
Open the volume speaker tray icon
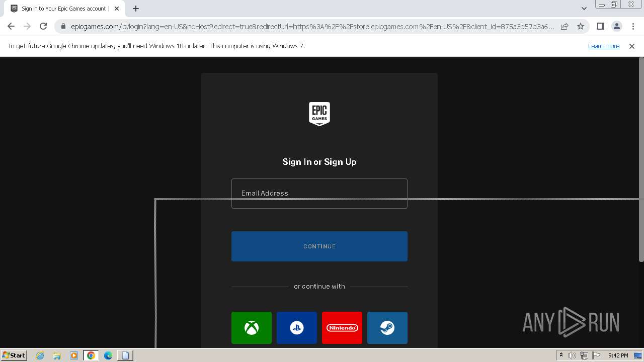click(572, 355)
